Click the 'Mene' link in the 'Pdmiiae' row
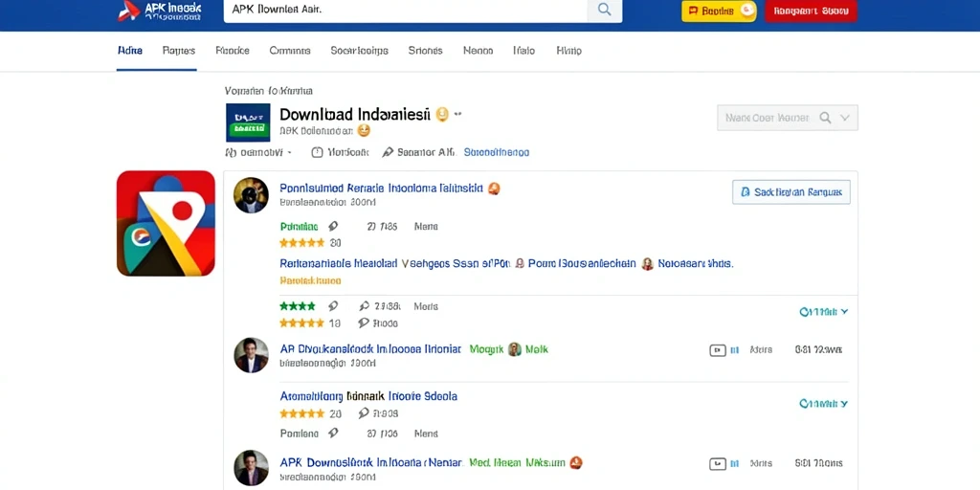 click(426, 226)
